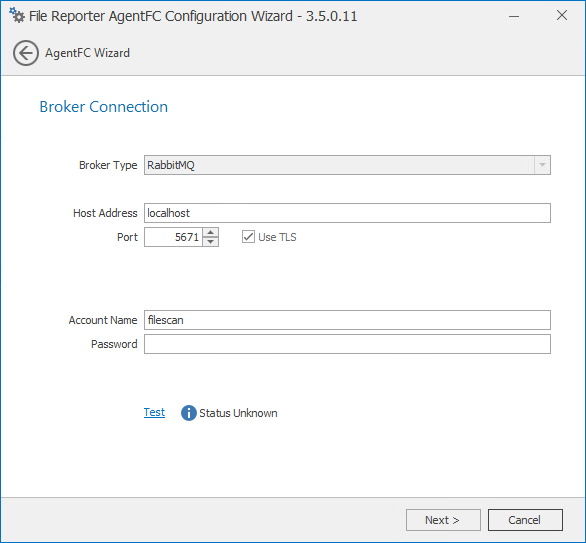Increase the Port value with up arrow
This screenshot has width=586, height=543.
(211, 232)
